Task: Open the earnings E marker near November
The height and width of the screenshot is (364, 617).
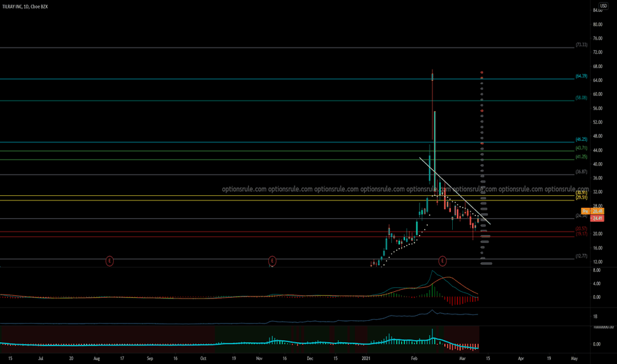Action: pyautogui.click(x=272, y=261)
